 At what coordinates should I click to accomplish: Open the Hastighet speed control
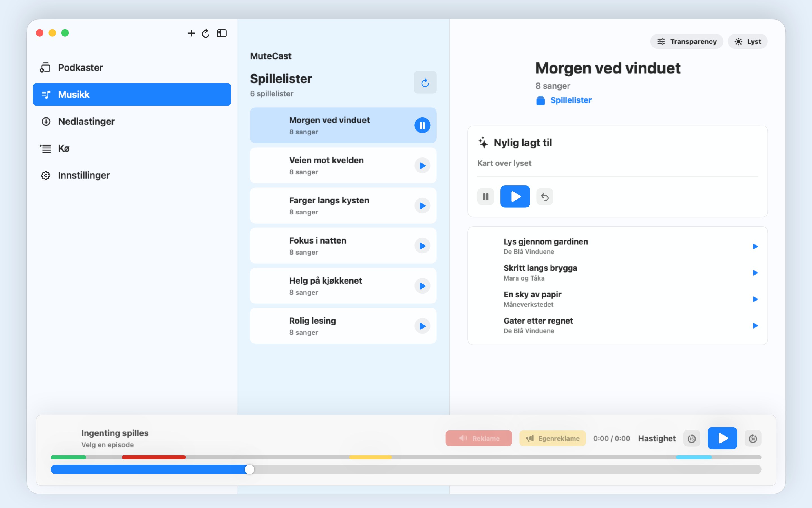(x=657, y=439)
